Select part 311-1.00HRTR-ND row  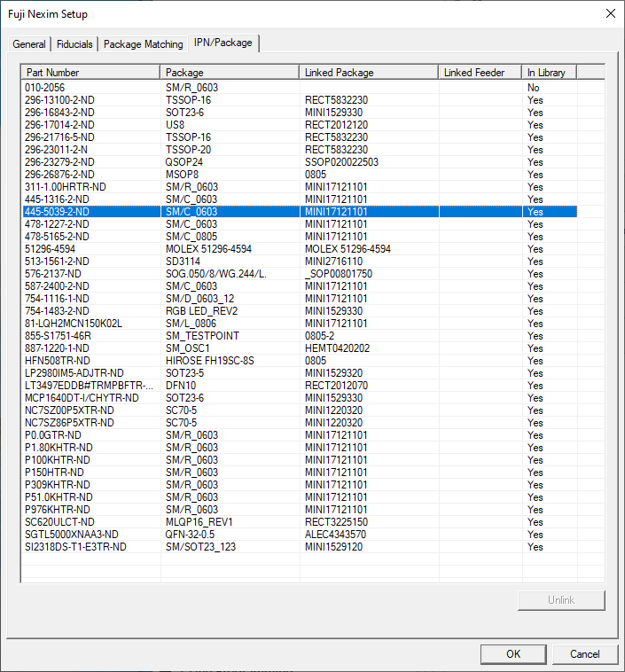pyautogui.click(x=300, y=187)
